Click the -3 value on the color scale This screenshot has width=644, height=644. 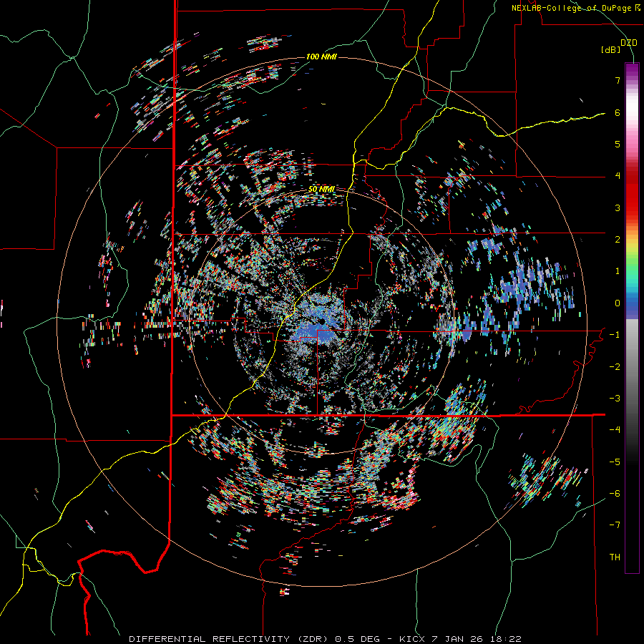point(615,399)
